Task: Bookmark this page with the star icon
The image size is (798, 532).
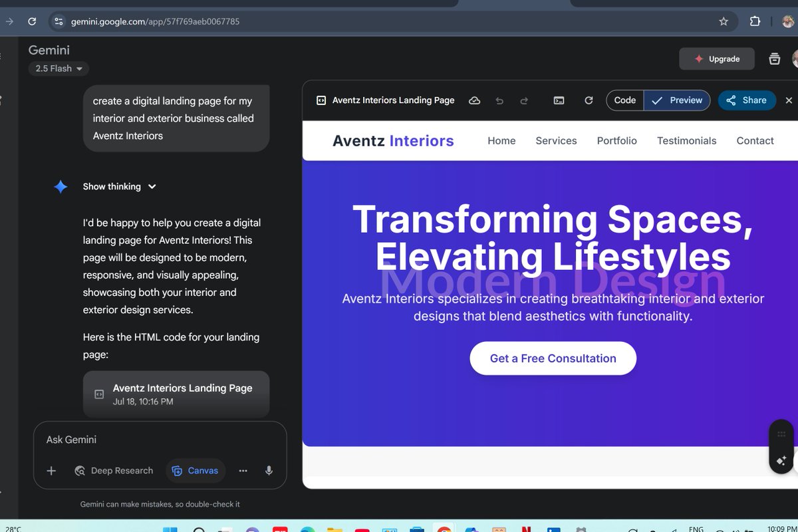Action: [724, 21]
